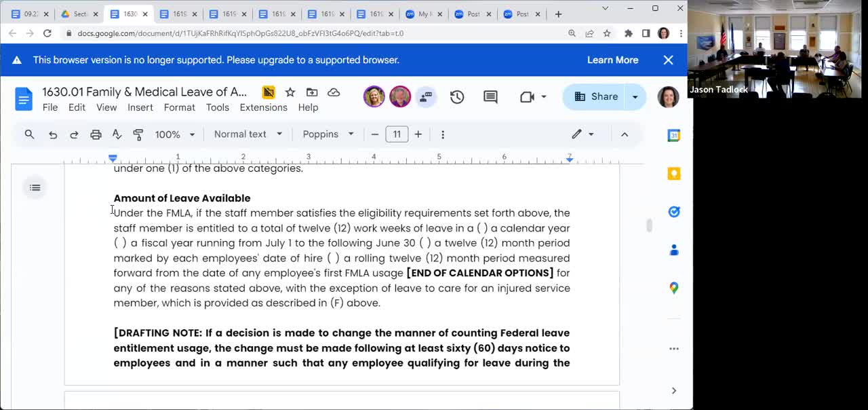Open the Format menu
Viewport: 868px width, 410px height.
coord(179,107)
